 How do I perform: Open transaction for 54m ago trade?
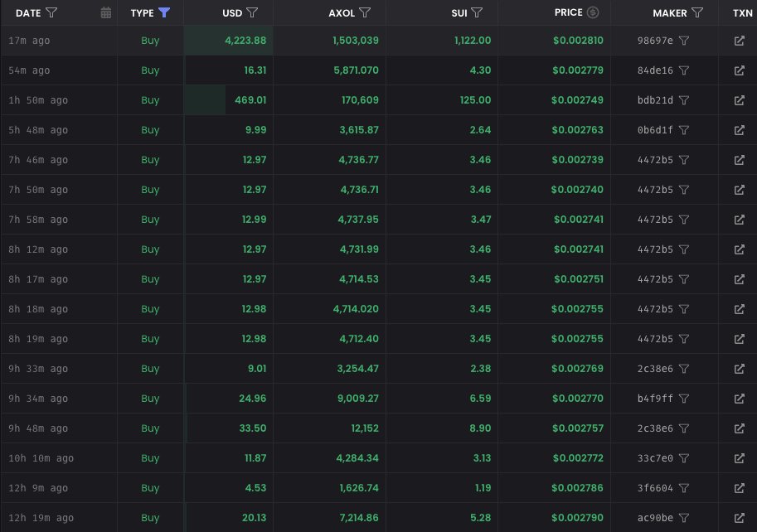pyautogui.click(x=739, y=70)
